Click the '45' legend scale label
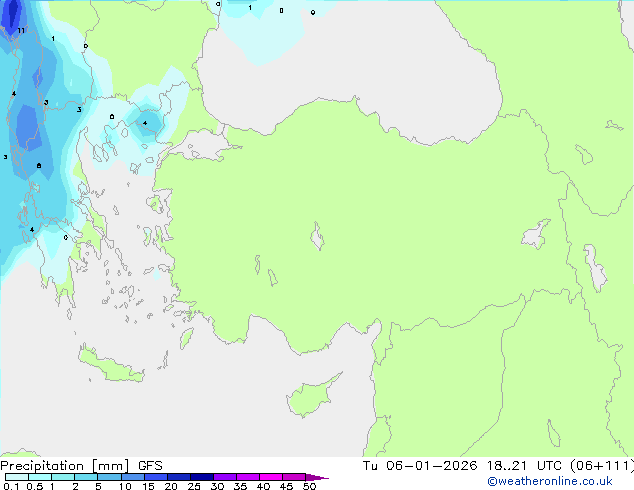The height and width of the screenshot is (490, 634). click(x=286, y=486)
